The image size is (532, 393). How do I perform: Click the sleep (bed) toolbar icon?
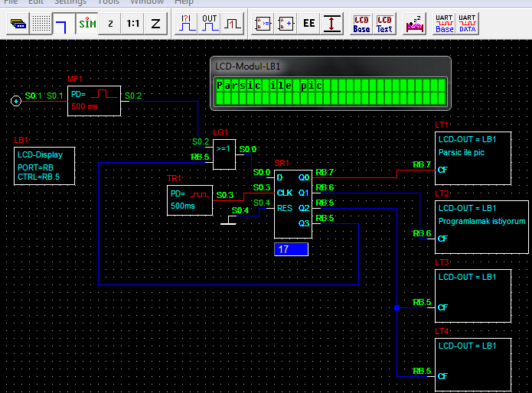pyautogui.click(x=414, y=24)
